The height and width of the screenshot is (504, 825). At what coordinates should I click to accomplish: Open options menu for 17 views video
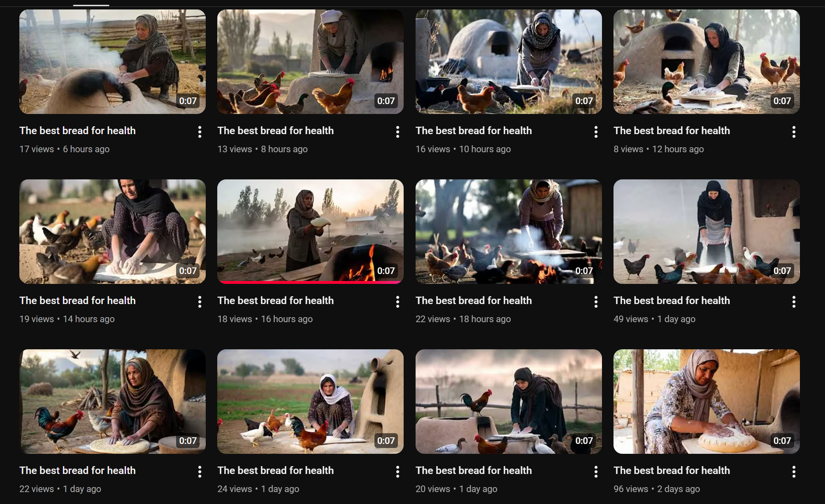coord(200,132)
